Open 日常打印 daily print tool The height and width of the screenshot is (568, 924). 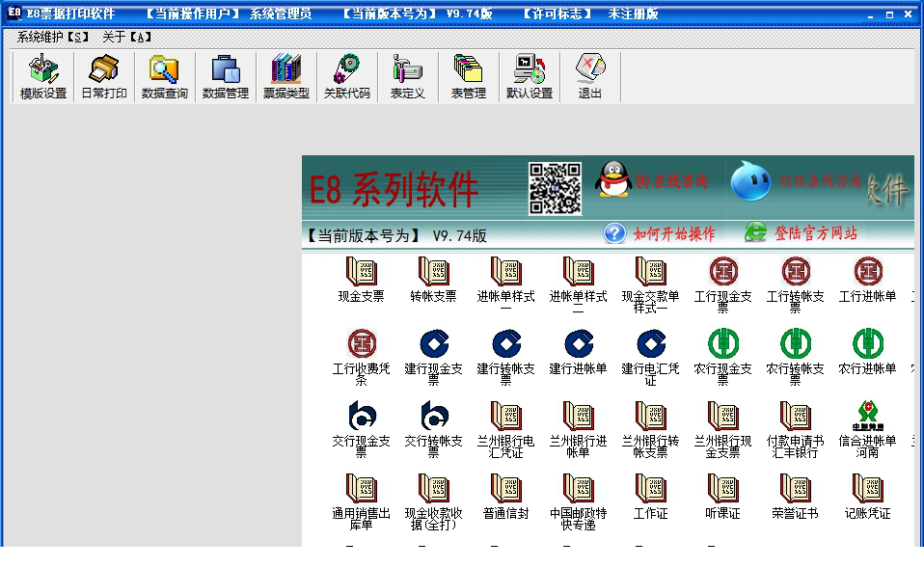tap(104, 76)
